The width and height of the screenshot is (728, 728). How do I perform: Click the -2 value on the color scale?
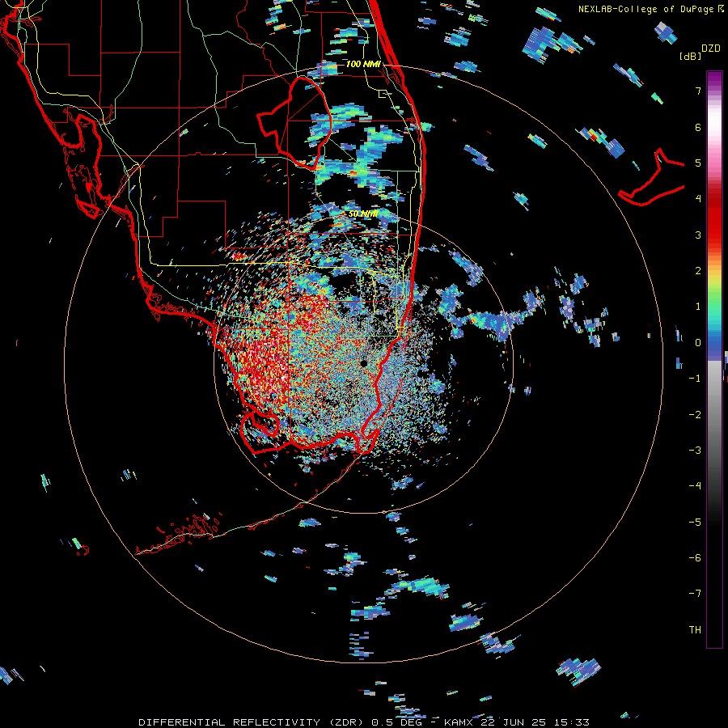[695, 415]
